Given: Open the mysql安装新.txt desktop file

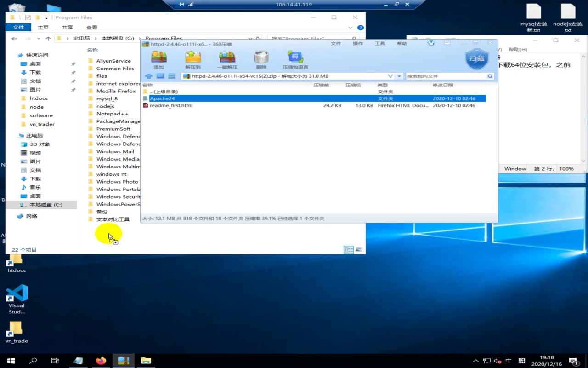Looking at the screenshot, I should (x=534, y=18).
